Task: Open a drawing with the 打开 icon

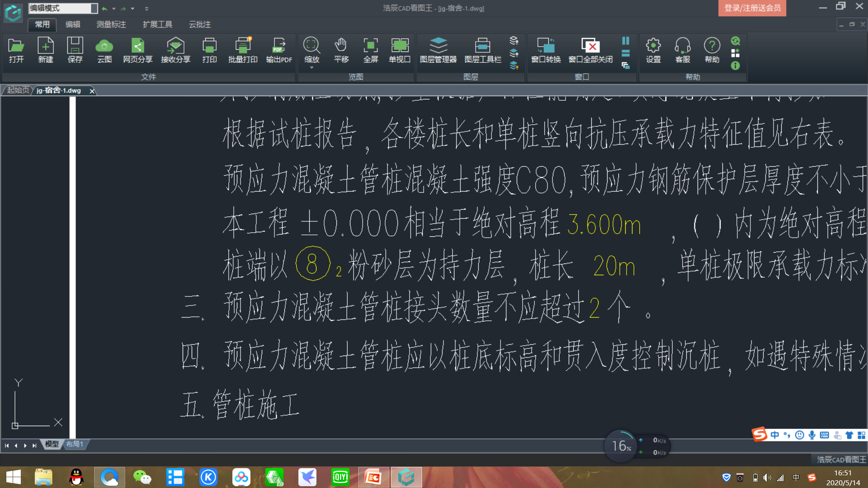Action: pyautogui.click(x=16, y=50)
